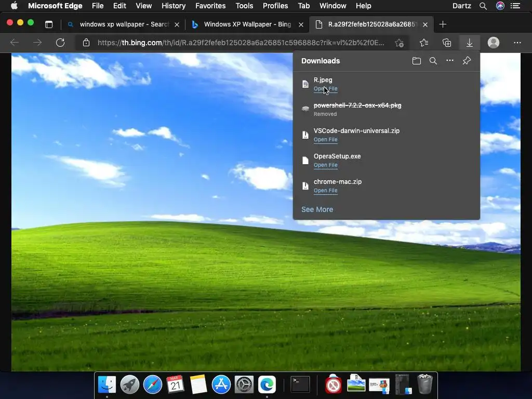532x399 pixels.
Task: Open Trash in the Dock
Action: (425, 384)
